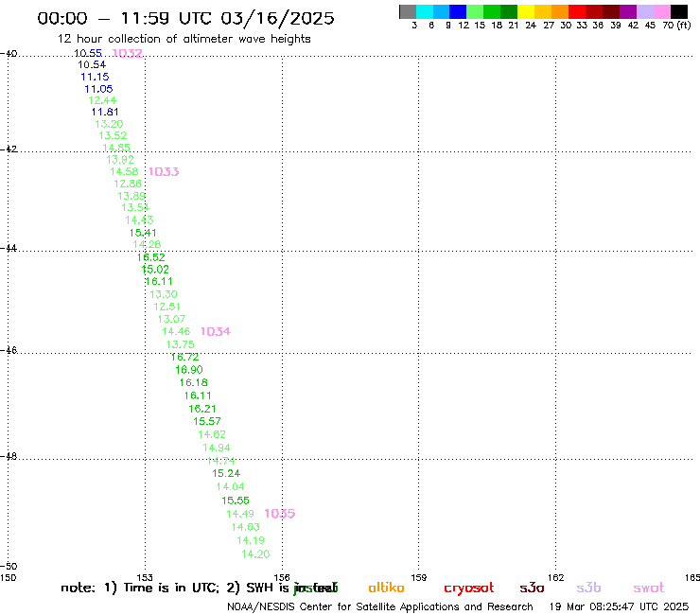Click the pink track label 1032
The height and width of the screenshot is (615, 700).
[128, 54]
